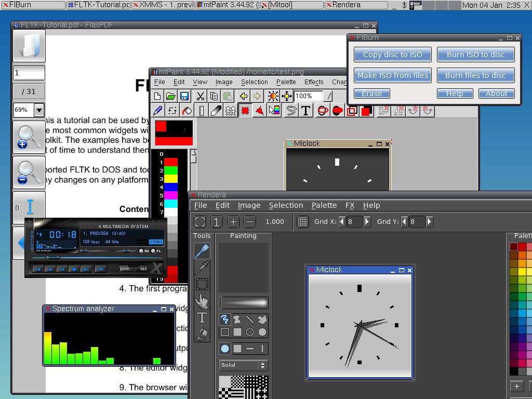Open the FX menu in Rendera
The image size is (532, 399).
pyautogui.click(x=350, y=205)
